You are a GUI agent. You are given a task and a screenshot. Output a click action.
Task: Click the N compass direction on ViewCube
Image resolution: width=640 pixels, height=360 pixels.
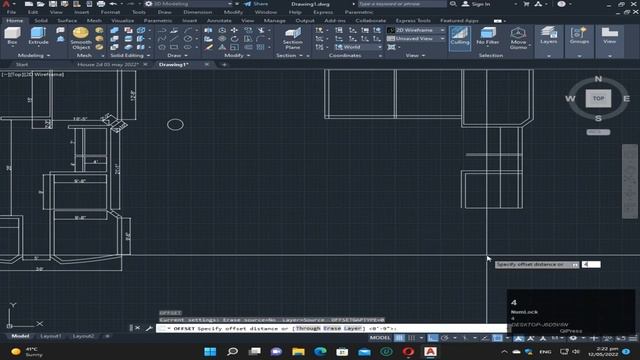coord(598,79)
